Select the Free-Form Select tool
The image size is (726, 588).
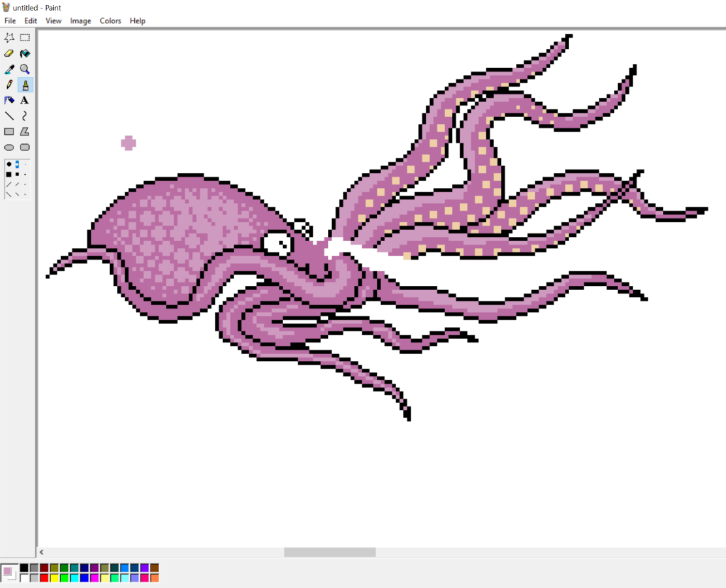tap(9, 38)
